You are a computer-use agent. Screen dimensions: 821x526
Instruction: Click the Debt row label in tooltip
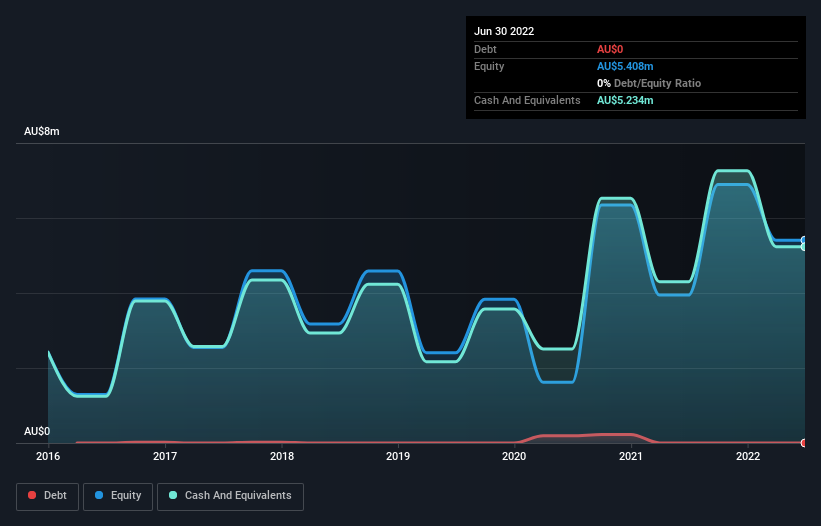pyautogui.click(x=485, y=49)
